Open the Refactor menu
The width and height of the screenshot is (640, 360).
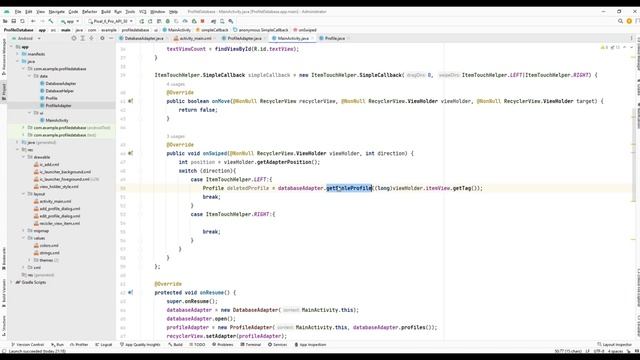(x=90, y=12)
